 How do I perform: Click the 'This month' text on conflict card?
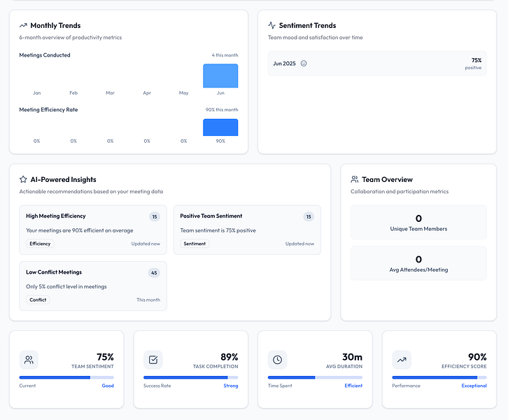(148, 300)
